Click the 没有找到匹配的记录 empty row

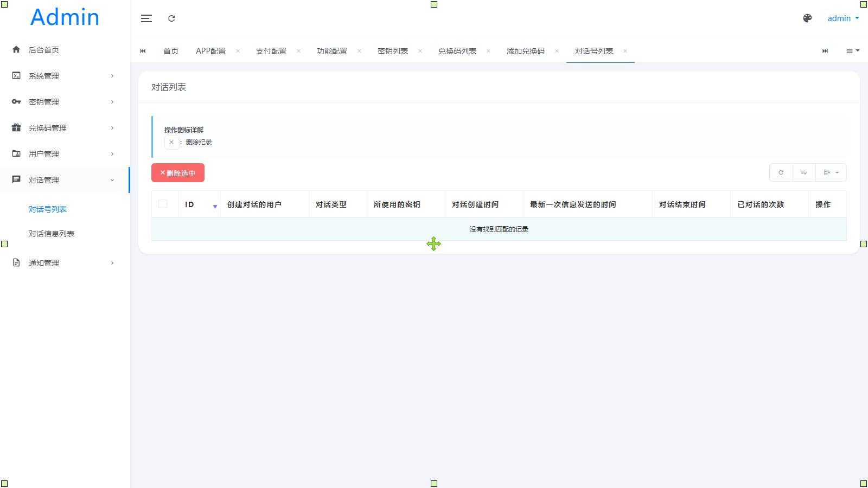pos(499,229)
